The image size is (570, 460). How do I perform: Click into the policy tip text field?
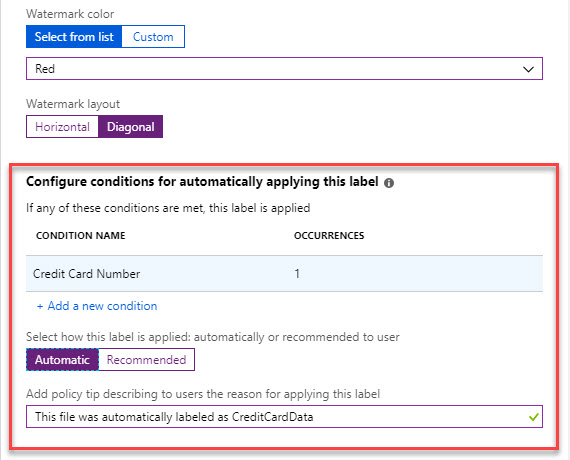[284, 416]
